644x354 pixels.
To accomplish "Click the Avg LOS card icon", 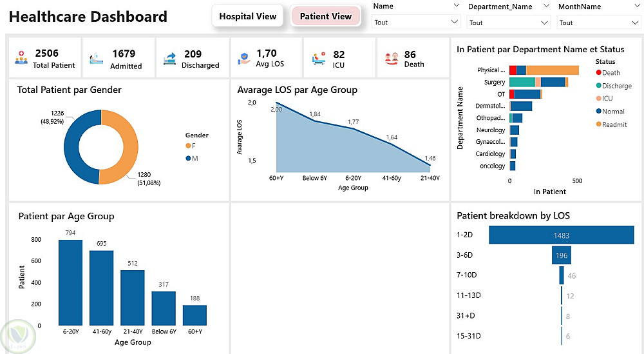I will tap(244, 59).
